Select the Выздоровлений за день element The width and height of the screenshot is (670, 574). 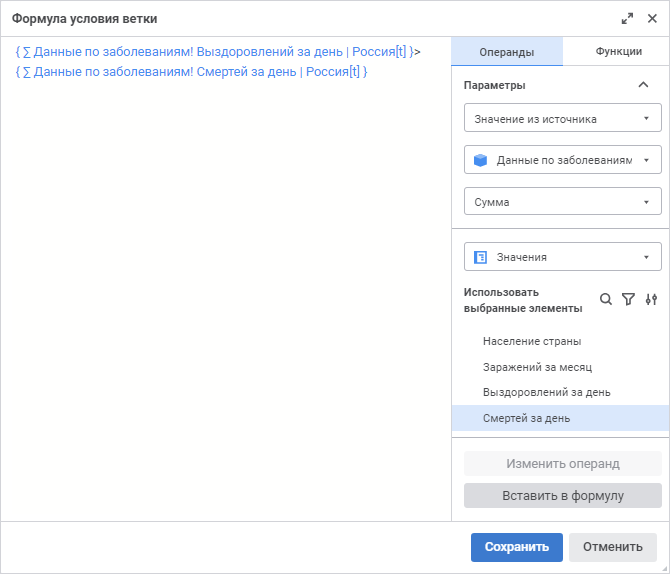[546, 392]
